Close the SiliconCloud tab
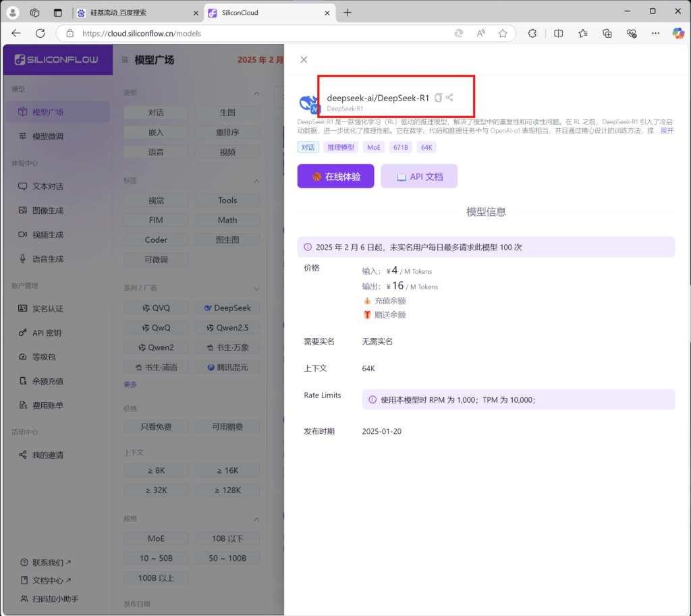The height and width of the screenshot is (616, 691). pyautogui.click(x=327, y=13)
